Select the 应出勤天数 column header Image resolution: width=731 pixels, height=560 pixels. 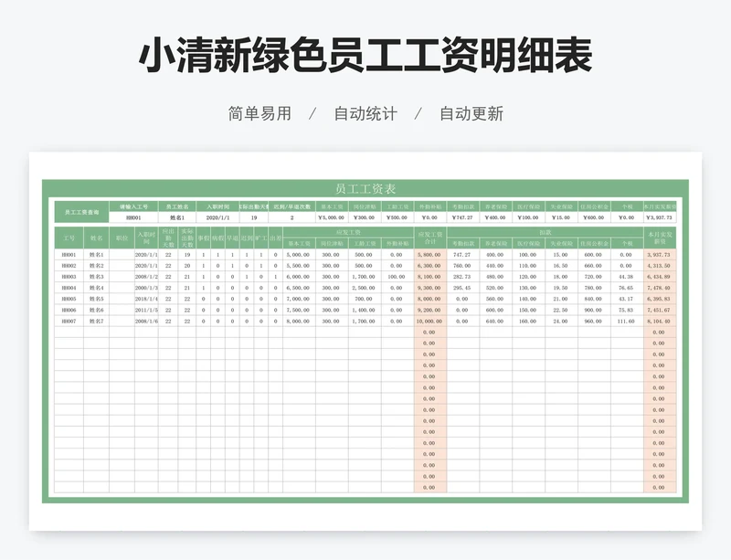pos(168,238)
